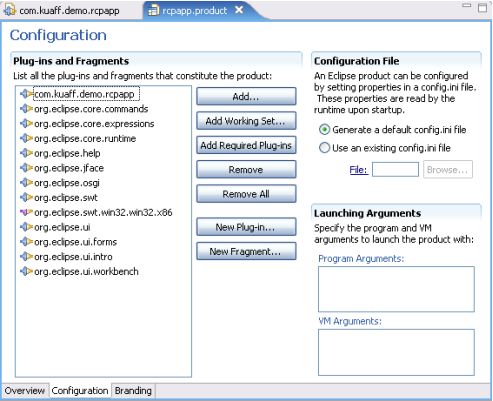Viewport: 493px width, 401px height.
Task: Switch to the Branding tab
Action: click(x=133, y=390)
